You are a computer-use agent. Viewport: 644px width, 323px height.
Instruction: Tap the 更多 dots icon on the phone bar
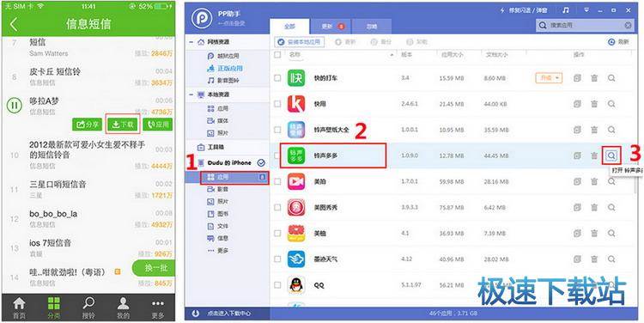click(158, 304)
